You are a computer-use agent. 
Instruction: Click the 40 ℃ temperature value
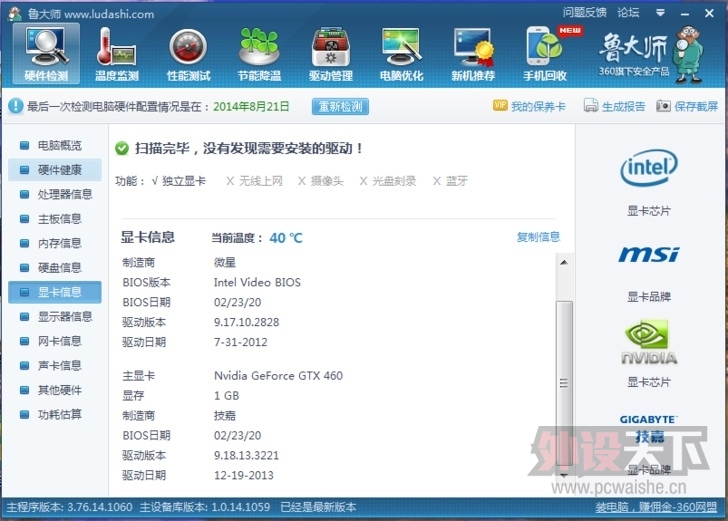[286, 238]
